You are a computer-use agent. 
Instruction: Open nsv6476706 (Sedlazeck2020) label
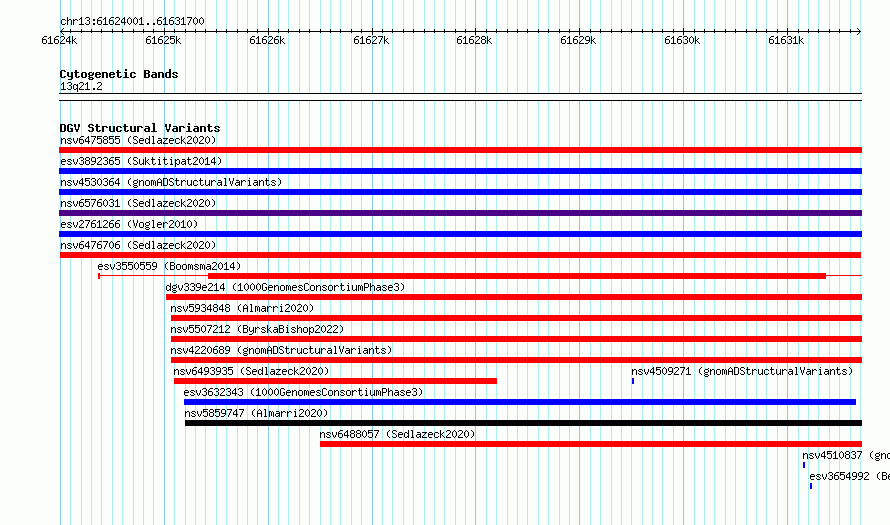pyautogui.click(x=138, y=245)
